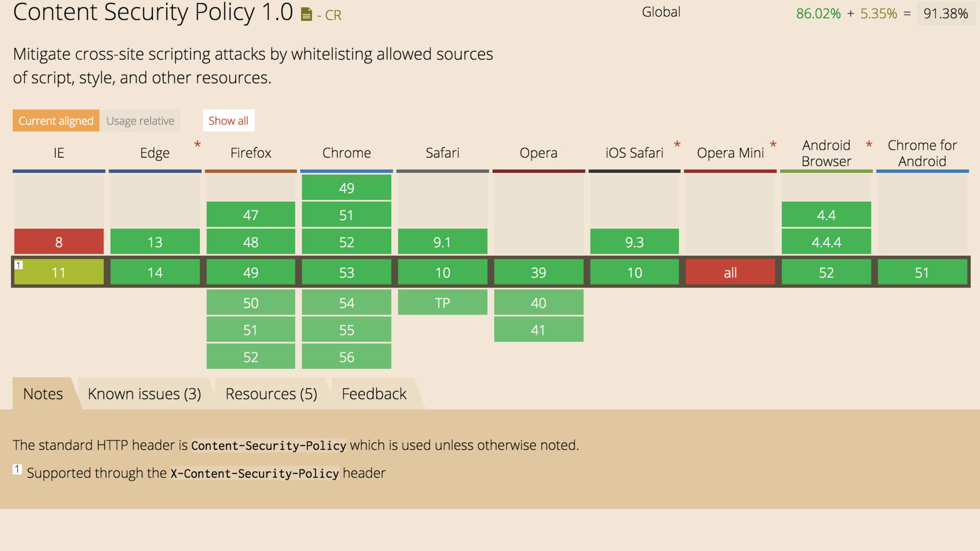Viewport: 980px width, 551px height.
Task: Click the Safari 10 current cell
Action: 442,272
